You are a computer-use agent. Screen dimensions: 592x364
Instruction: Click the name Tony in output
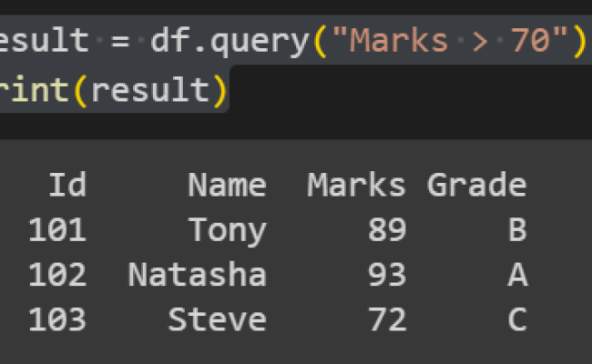[x=228, y=231]
